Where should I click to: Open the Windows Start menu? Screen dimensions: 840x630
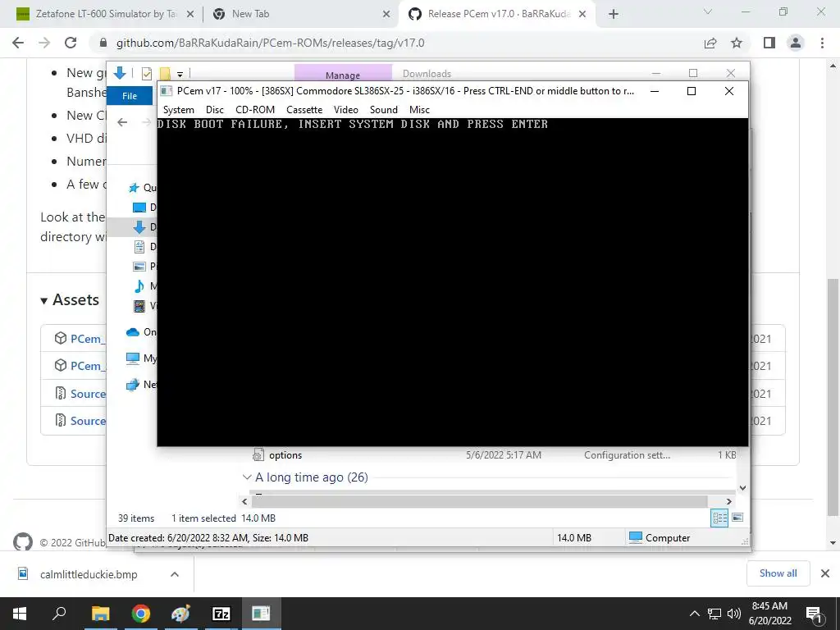click(20, 614)
